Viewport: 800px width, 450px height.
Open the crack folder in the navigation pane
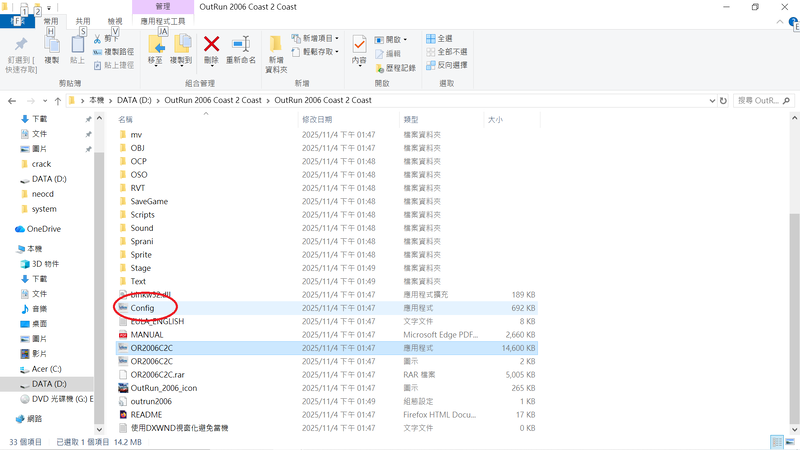36,164
